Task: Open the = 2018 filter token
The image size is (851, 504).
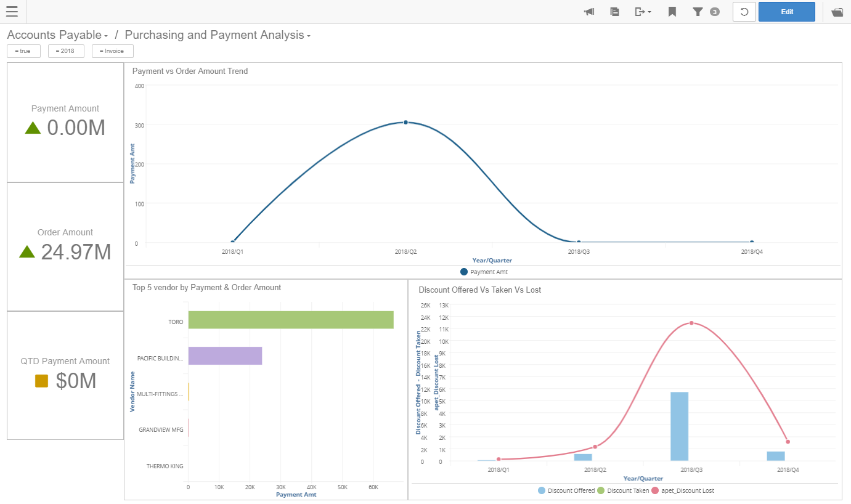Action: tap(66, 51)
